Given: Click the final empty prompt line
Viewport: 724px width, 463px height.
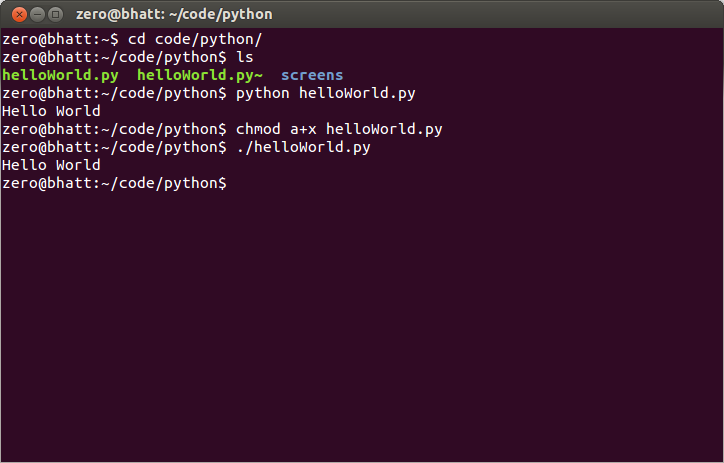Looking at the screenshot, I should click(x=114, y=183).
